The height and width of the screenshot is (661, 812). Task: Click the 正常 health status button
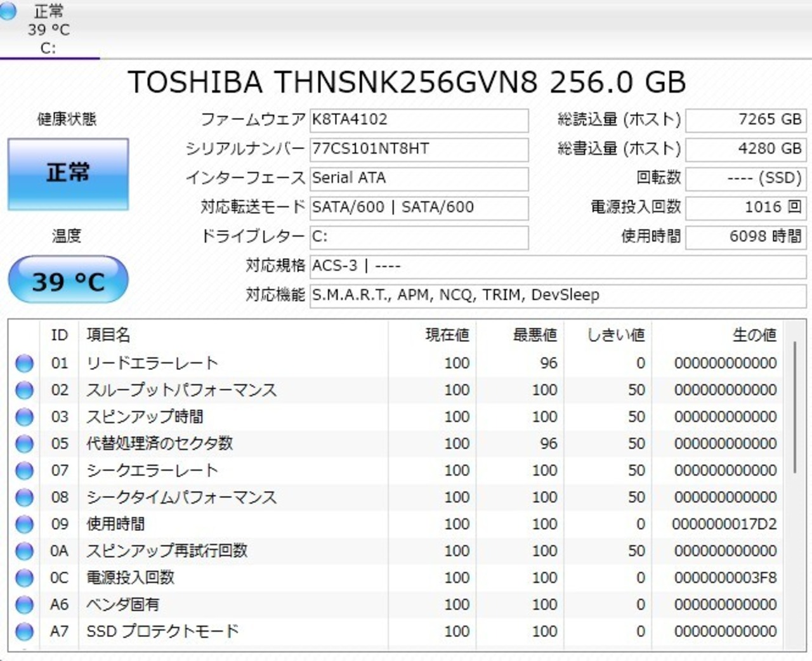[x=68, y=174]
